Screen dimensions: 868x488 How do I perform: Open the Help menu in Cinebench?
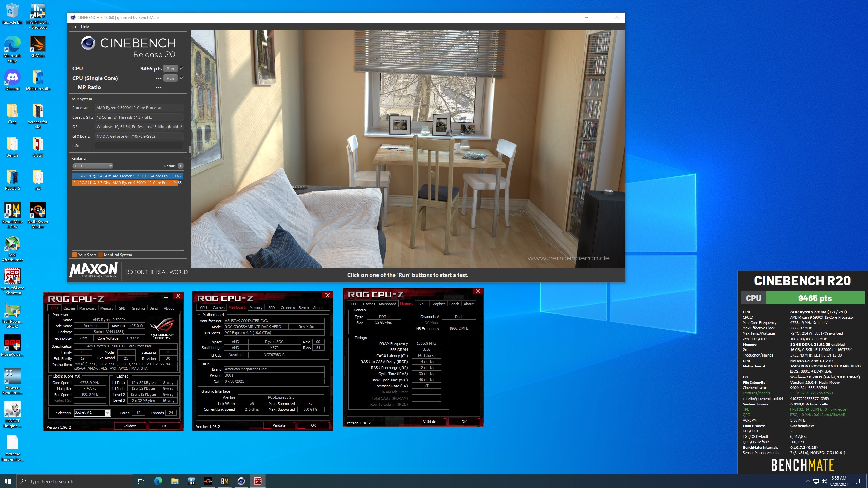pyautogui.click(x=85, y=26)
